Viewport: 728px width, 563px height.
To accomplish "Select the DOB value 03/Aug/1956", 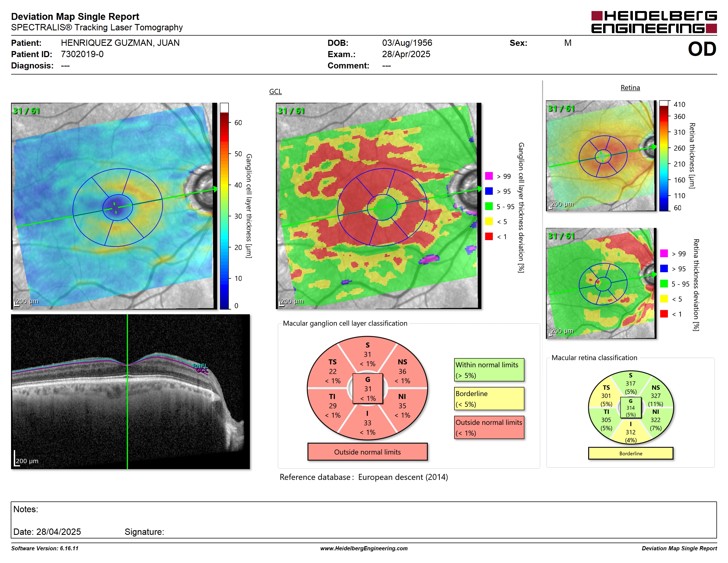I will click(407, 43).
